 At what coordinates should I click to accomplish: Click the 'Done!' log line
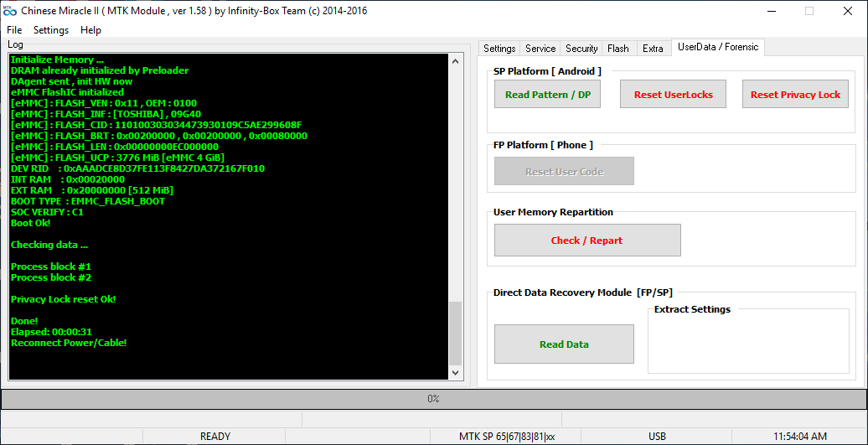[x=24, y=320]
